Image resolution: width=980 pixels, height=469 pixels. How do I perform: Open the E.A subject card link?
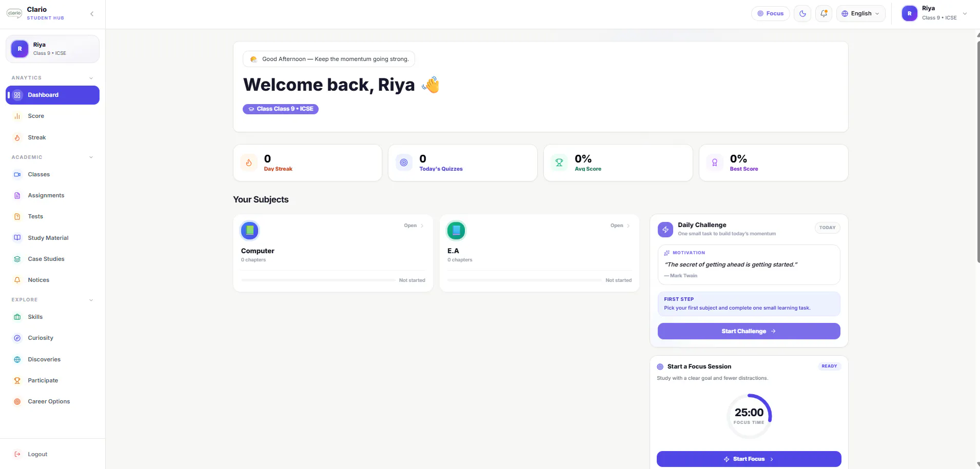(620, 226)
